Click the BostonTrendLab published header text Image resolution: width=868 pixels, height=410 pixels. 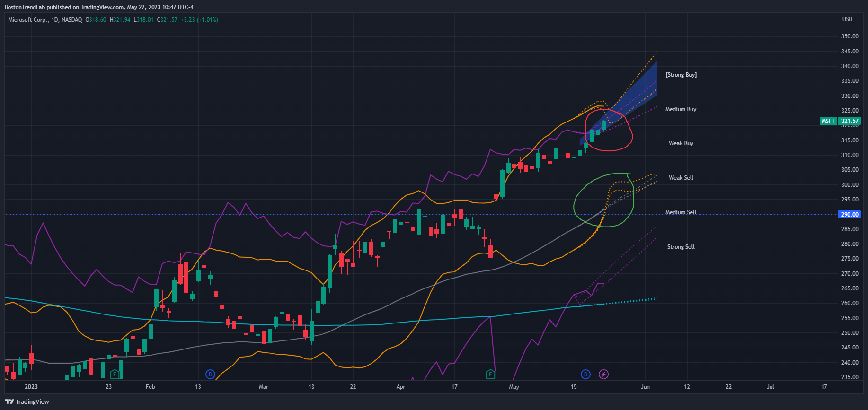click(99, 7)
